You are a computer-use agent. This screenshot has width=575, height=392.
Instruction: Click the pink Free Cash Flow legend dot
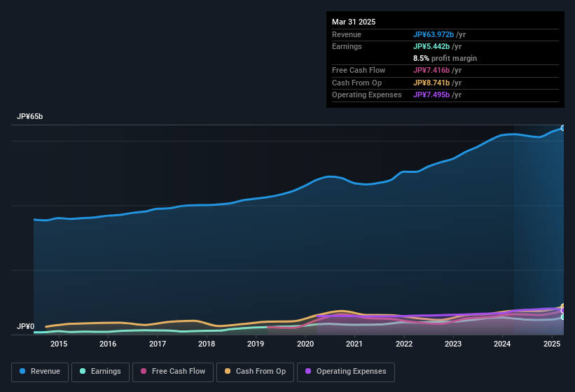coord(144,371)
